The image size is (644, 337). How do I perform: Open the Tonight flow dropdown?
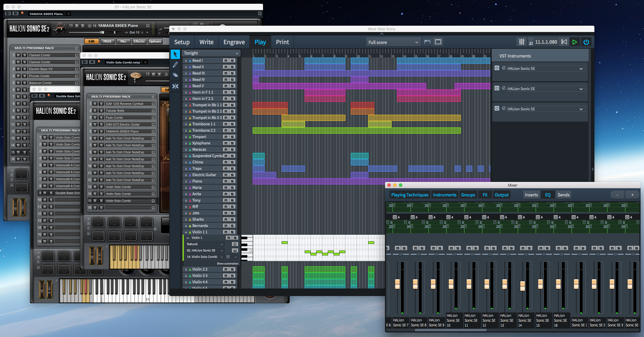pos(211,53)
